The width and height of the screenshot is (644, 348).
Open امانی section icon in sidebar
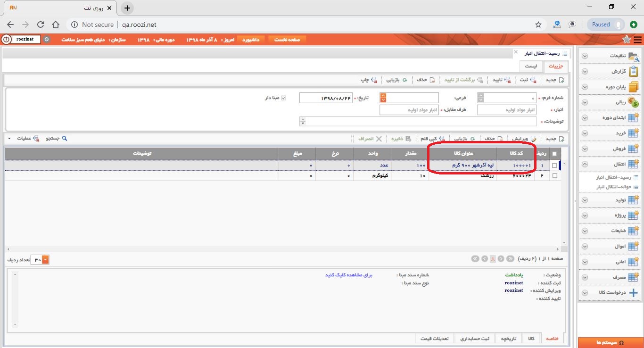click(x=633, y=261)
